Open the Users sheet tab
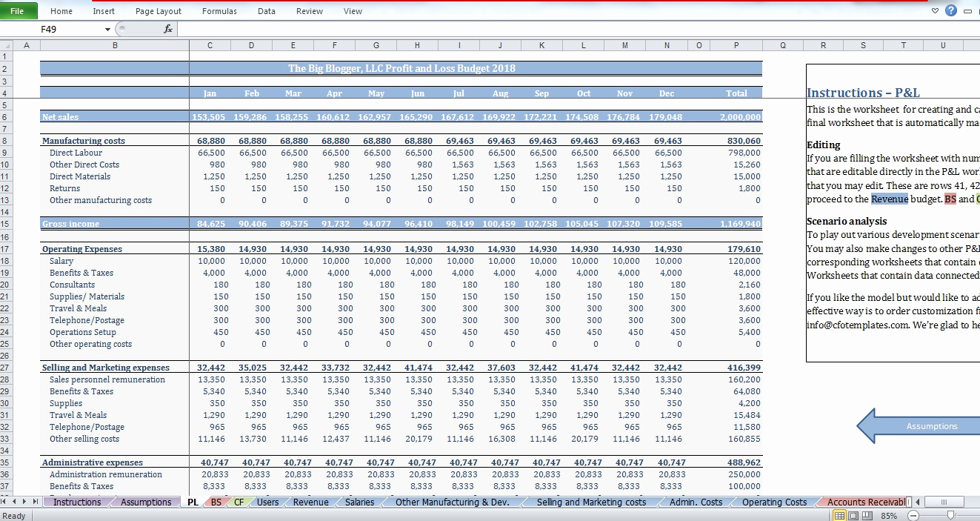Viewport: 980px width, 521px height. (268, 502)
